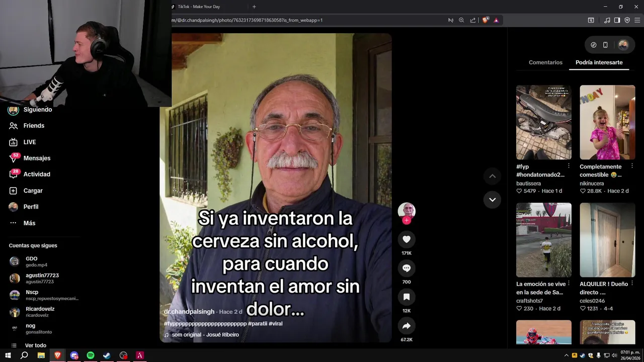Screen dimensions: 644x362
Task: Open Completamente comestible video thumbnail
Action: coord(607,122)
